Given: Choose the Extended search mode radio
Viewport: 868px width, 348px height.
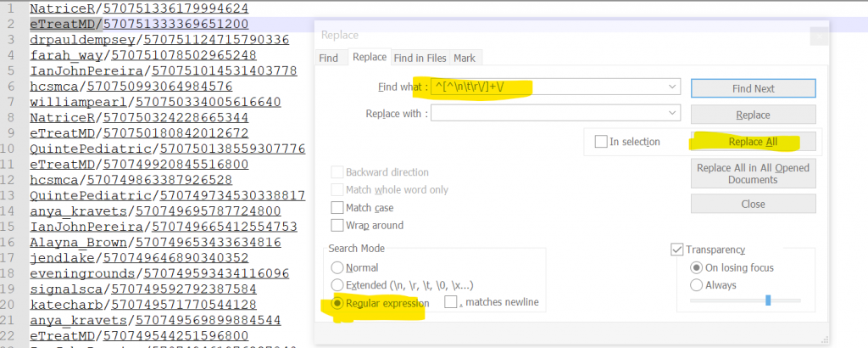Looking at the screenshot, I should click(338, 285).
